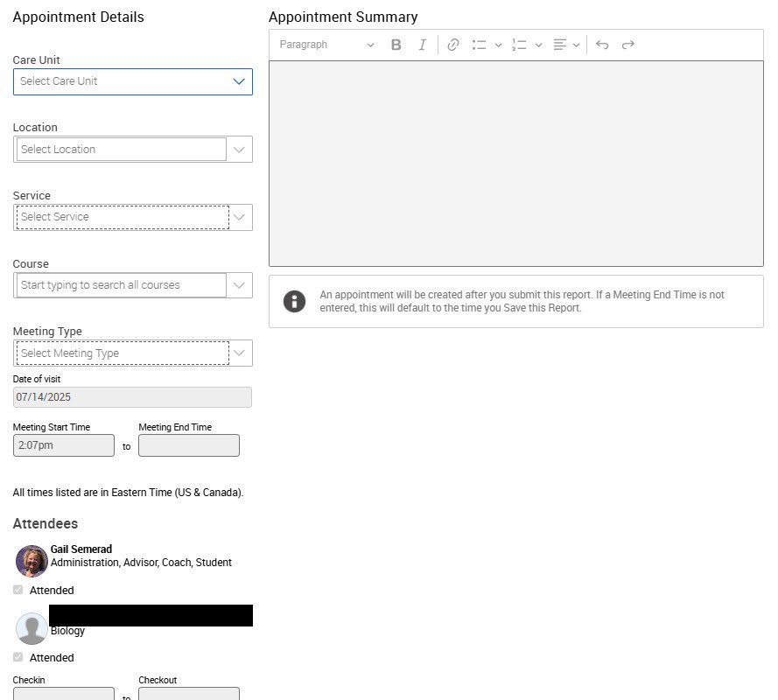Redo the last edit in the editor

627,45
